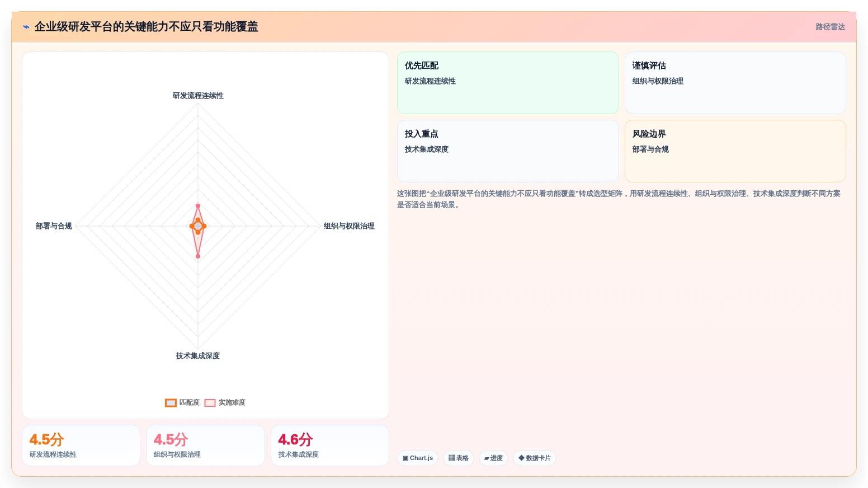
Task: Select the 数据卡片 tag chip
Action: pyautogui.click(x=535, y=458)
